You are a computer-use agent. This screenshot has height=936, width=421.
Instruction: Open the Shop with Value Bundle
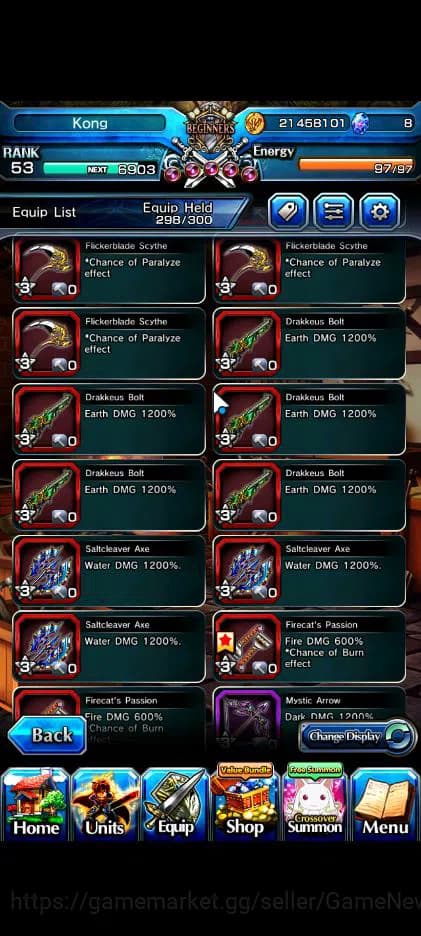point(245,801)
